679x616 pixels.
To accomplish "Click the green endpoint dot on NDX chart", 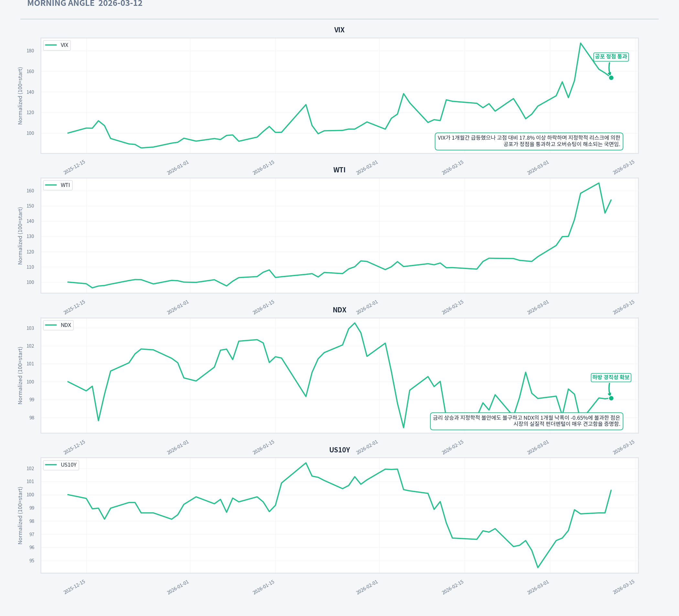I will click(x=611, y=398).
